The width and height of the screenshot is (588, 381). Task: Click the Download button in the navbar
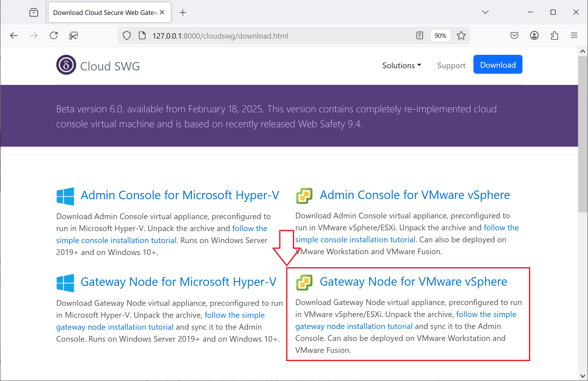coord(498,65)
